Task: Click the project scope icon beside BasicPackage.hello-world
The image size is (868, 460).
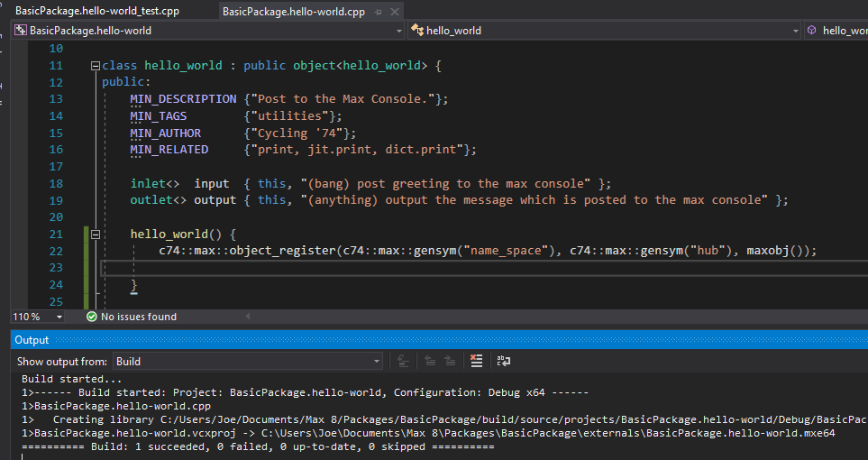Action: 20,30
